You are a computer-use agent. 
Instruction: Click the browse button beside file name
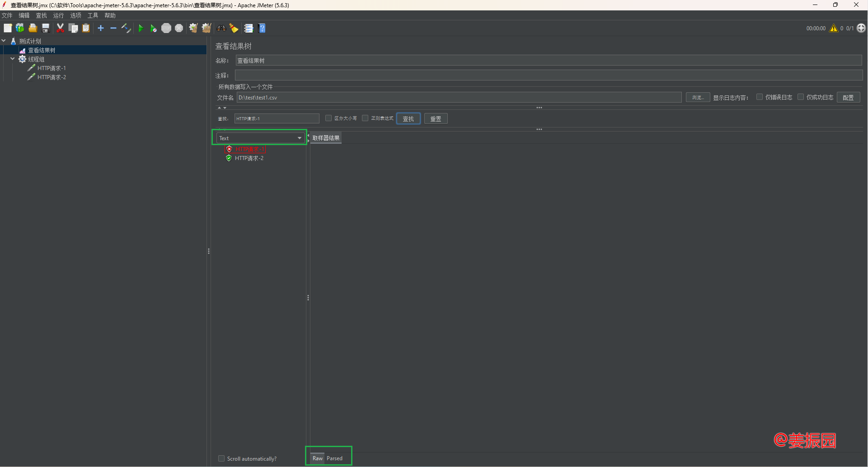(698, 97)
